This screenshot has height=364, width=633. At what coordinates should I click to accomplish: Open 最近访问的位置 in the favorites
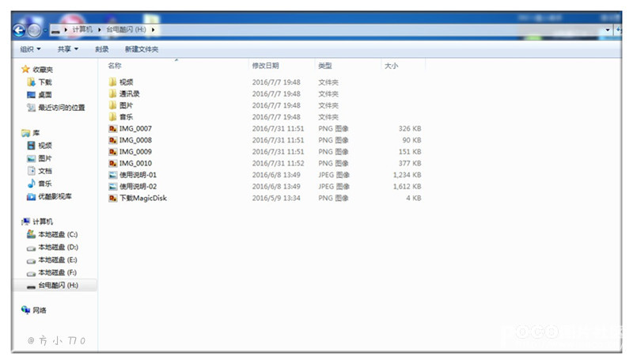click(61, 108)
